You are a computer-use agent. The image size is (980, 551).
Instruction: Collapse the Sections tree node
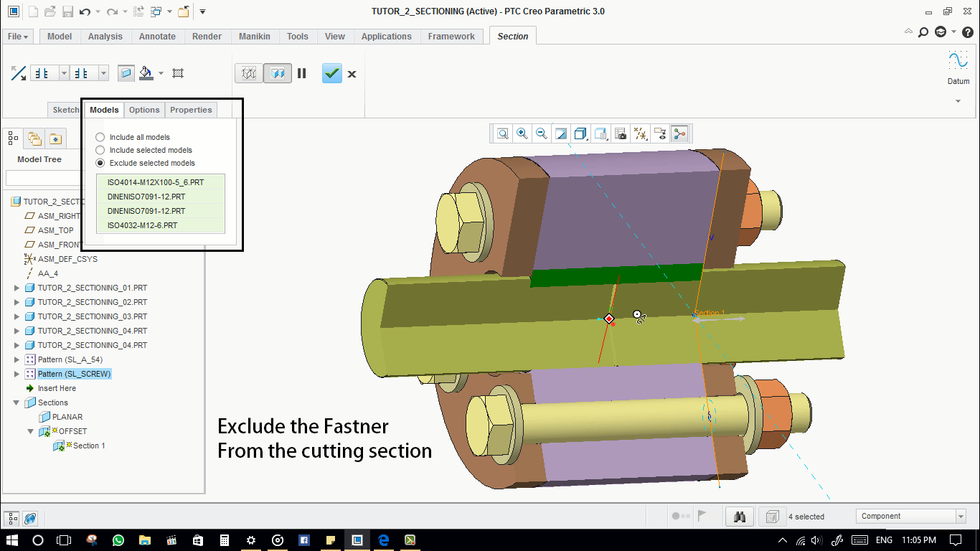click(17, 402)
